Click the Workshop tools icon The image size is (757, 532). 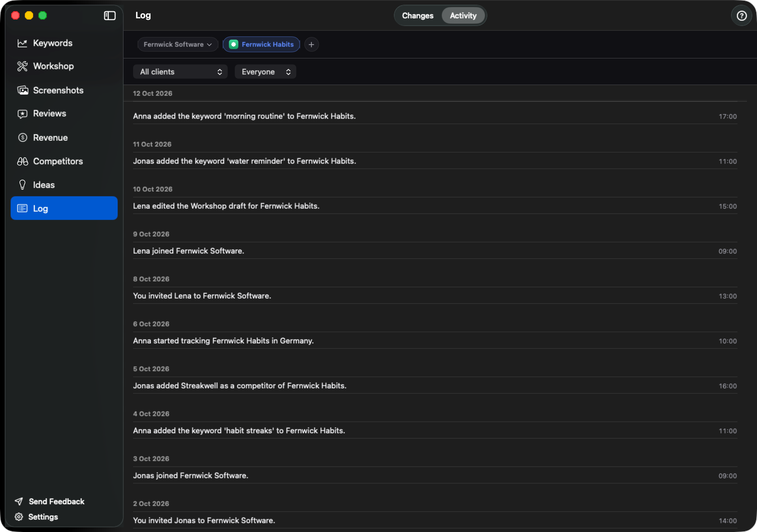tap(22, 66)
